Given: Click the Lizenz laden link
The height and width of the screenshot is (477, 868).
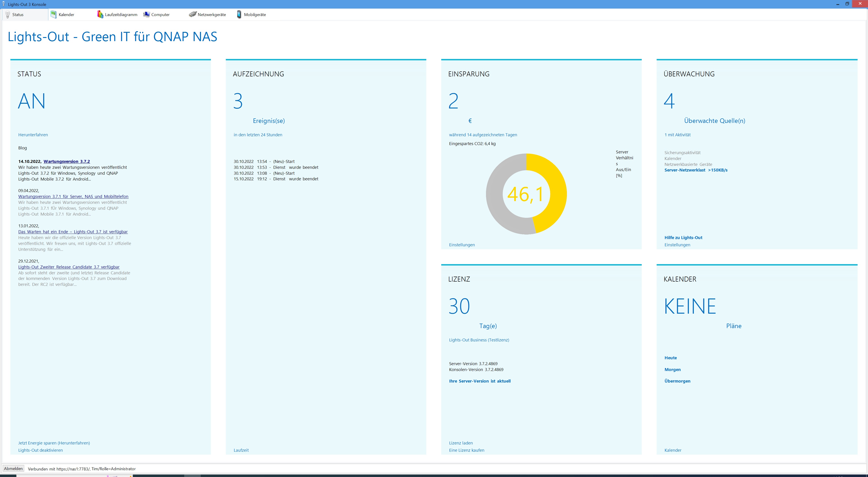Looking at the screenshot, I should point(461,443).
